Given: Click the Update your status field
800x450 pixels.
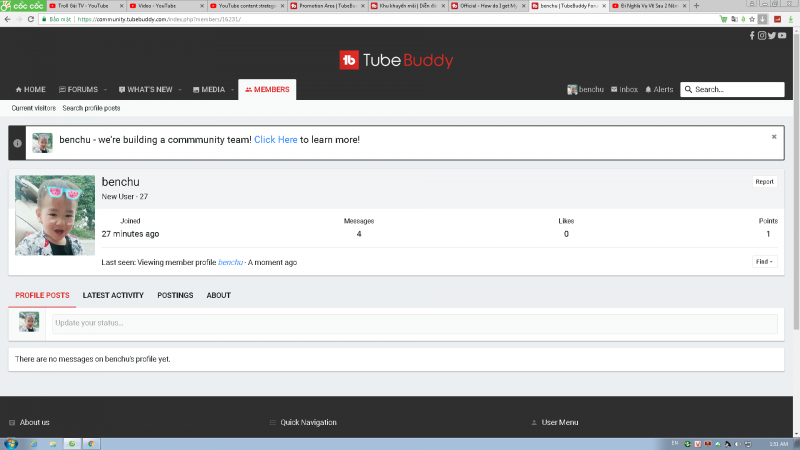Looking at the screenshot, I should point(413,323).
